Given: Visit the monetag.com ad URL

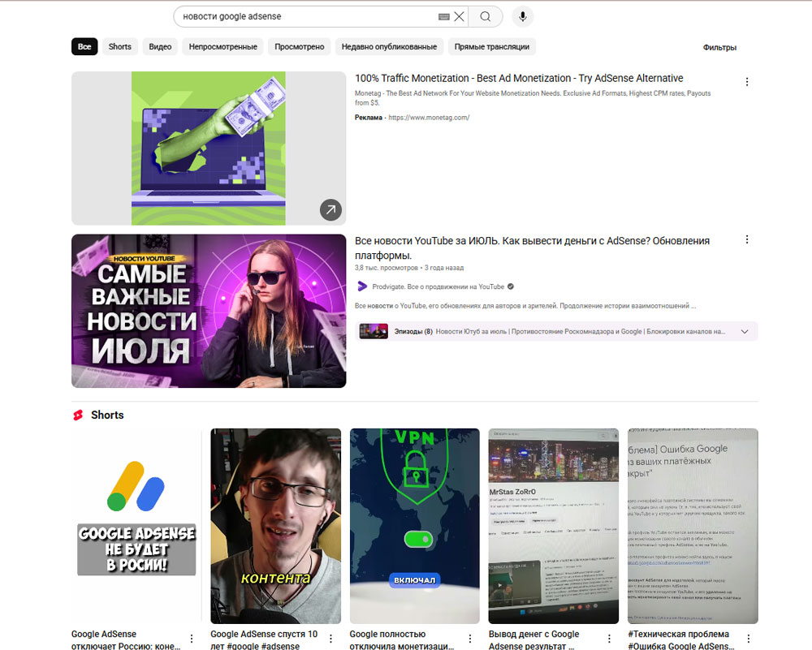Looking at the screenshot, I should pyautogui.click(x=429, y=118).
